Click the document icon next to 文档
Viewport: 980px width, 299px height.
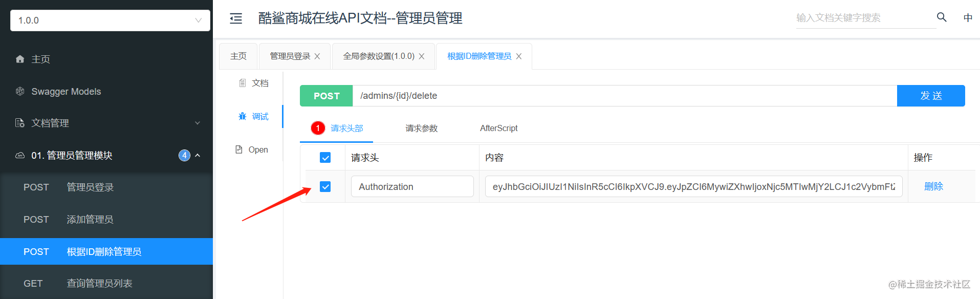pos(243,83)
